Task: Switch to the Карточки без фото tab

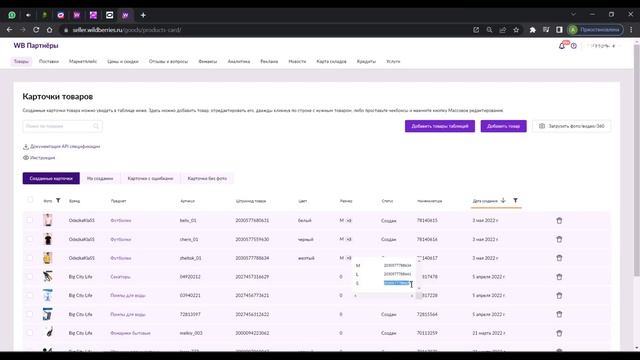Action: (207, 178)
